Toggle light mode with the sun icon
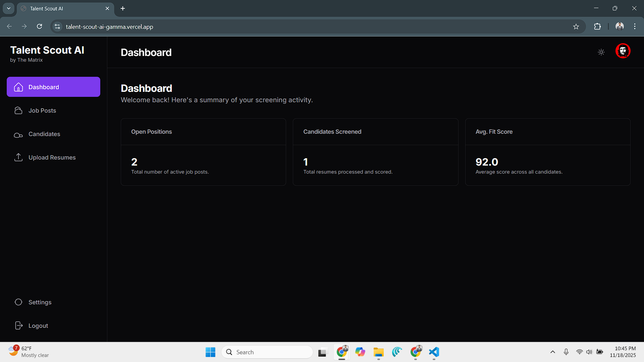The width and height of the screenshot is (644, 362). coord(601,52)
